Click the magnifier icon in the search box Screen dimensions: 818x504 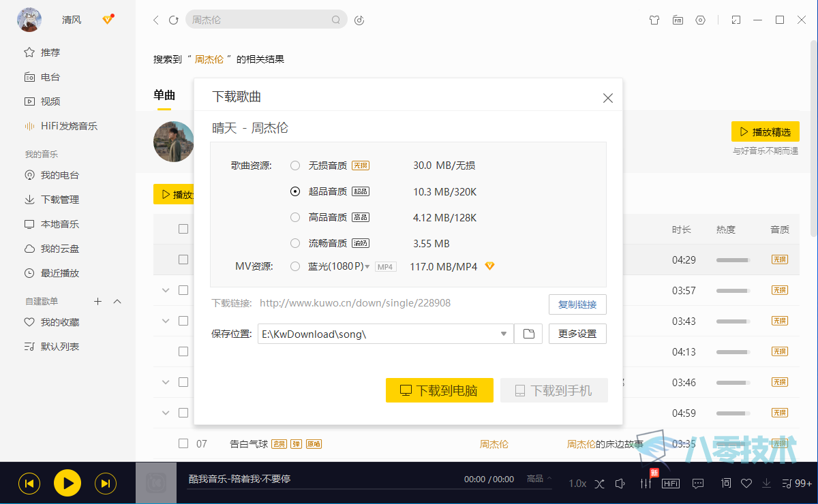(x=336, y=20)
